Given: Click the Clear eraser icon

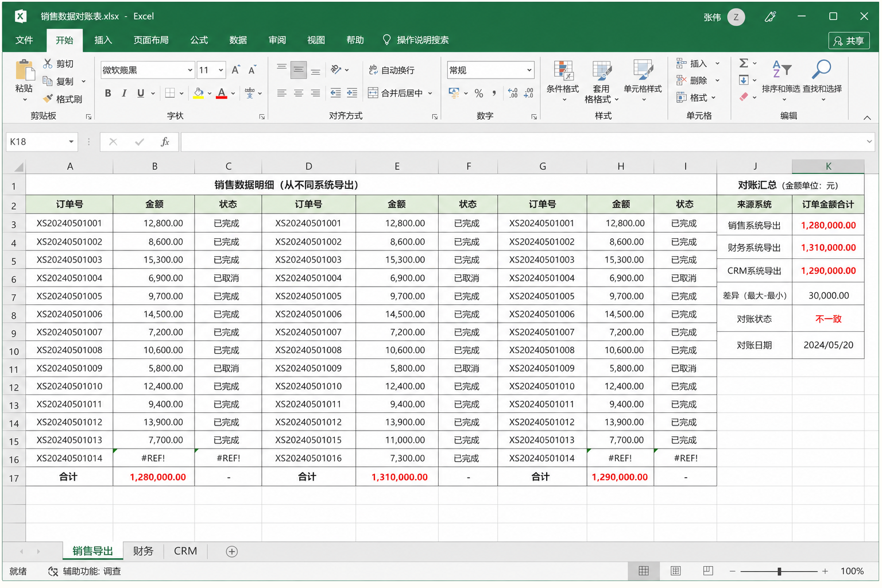Looking at the screenshot, I should tap(744, 97).
